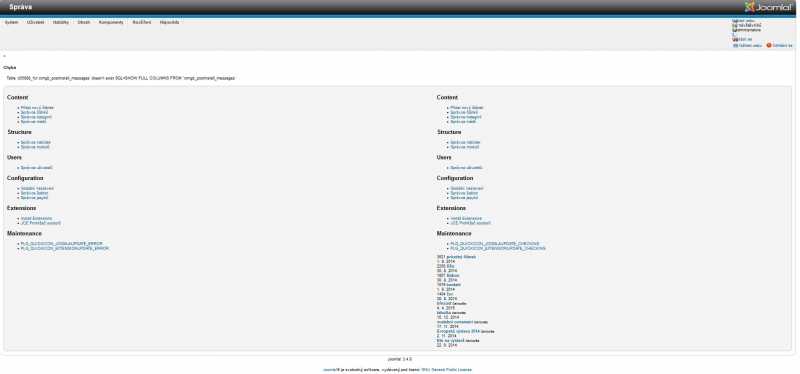Open the GNU General Public License link

coord(446,369)
